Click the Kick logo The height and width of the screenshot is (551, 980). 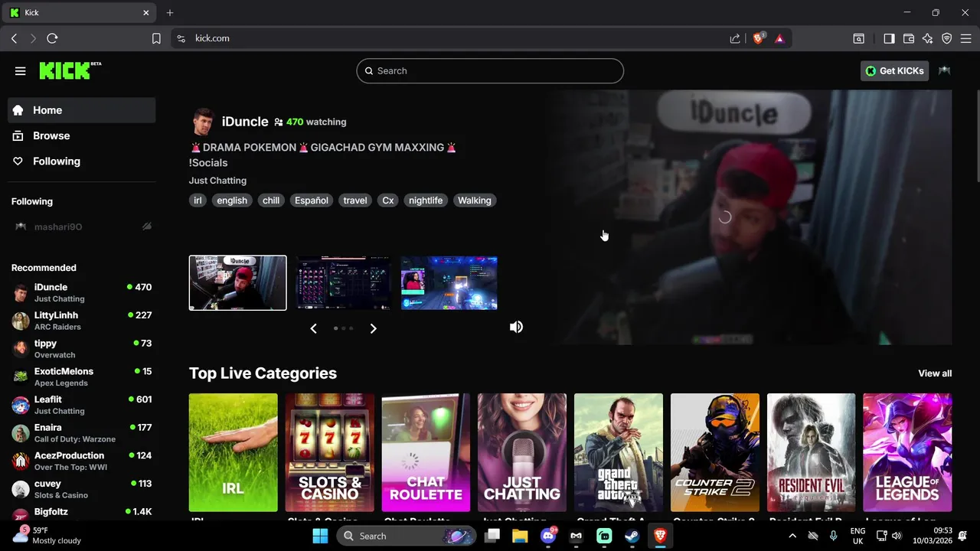point(70,70)
